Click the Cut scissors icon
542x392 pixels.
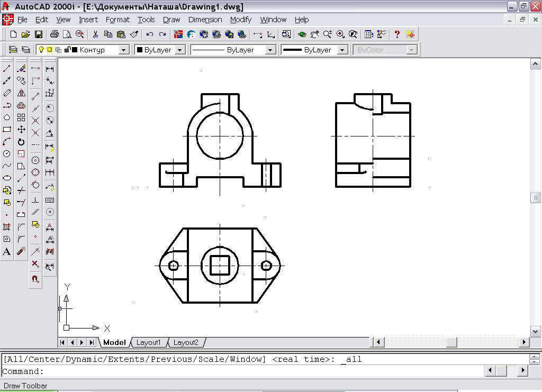(95, 34)
